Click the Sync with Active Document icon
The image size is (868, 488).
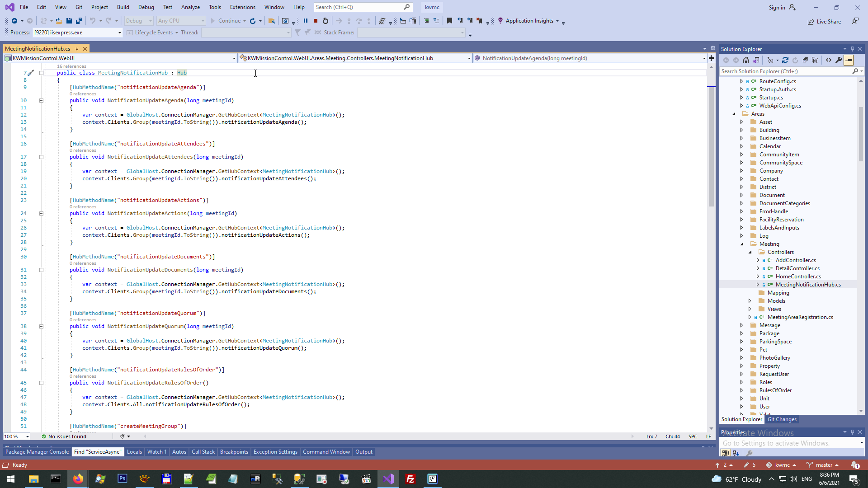point(785,60)
